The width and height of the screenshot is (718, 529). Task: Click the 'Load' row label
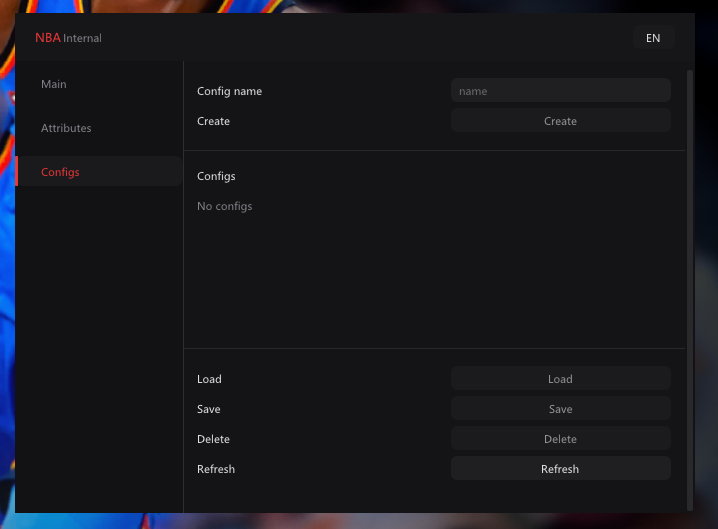click(x=209, y=379)
